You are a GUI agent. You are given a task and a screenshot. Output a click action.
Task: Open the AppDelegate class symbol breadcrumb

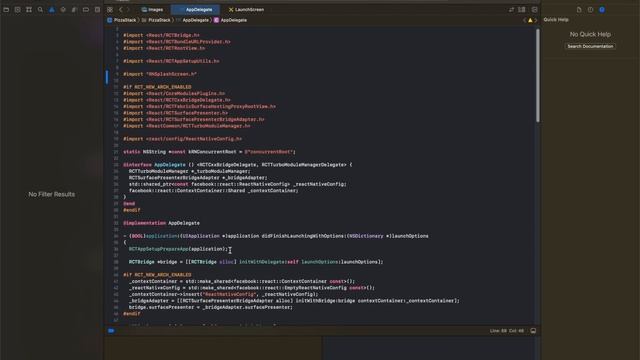[x=231, y=20]
